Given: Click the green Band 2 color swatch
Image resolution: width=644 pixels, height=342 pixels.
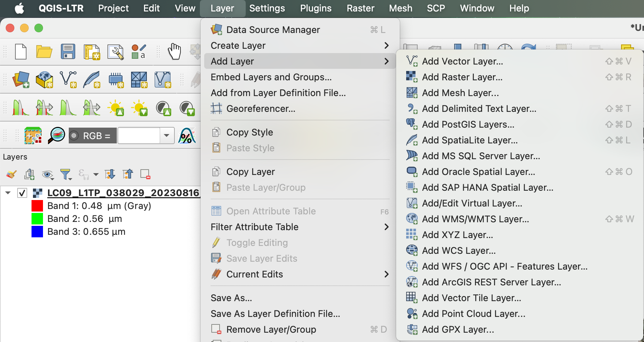Looking at the screenshot, I should (x=37, y=219).
